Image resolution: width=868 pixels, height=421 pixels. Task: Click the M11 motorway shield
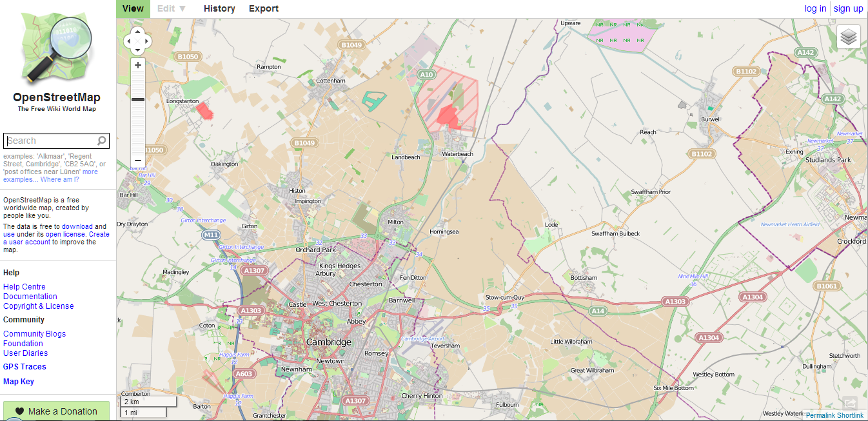(x=211, y=235)
